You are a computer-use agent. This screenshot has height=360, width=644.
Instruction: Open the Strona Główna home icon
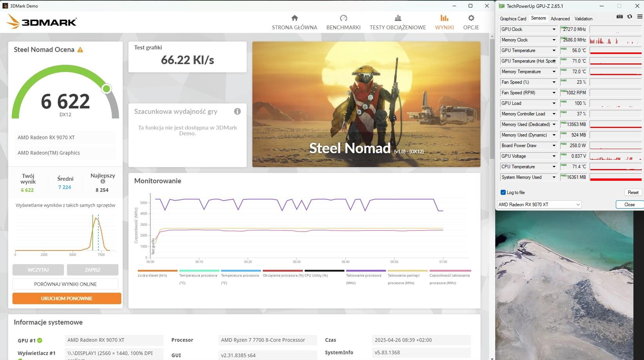[295, 18]
